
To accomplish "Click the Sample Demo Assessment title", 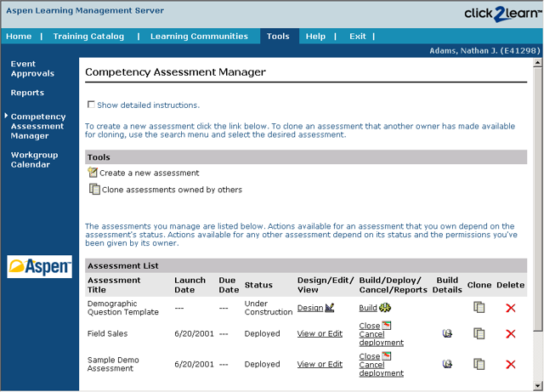I will [x=113, y=364].
